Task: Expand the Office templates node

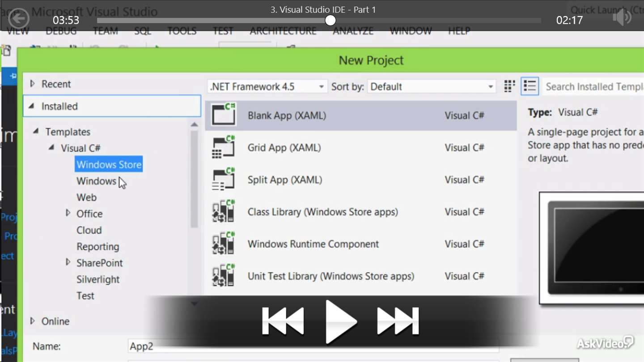Action: click(68, 213)
